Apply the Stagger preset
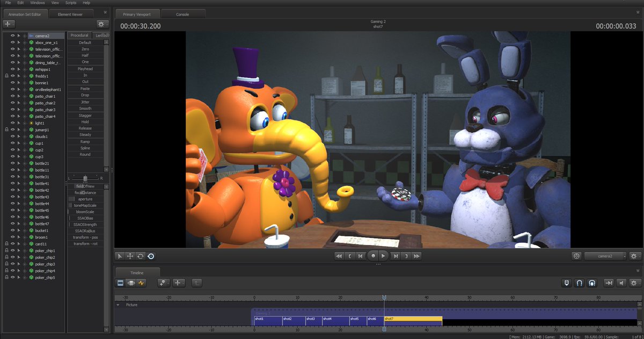 (x=85, y=116)
